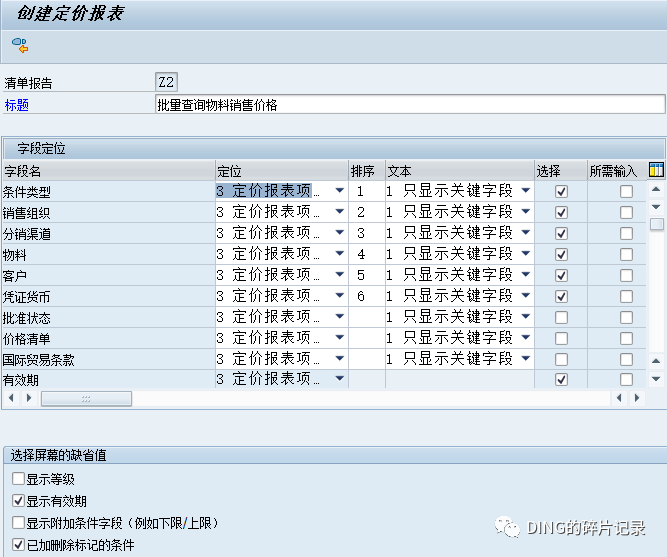This screenshot has width=667, height=557.
Task: Open 定位 dropdown for 有效期 row
Action: (339, 378)
